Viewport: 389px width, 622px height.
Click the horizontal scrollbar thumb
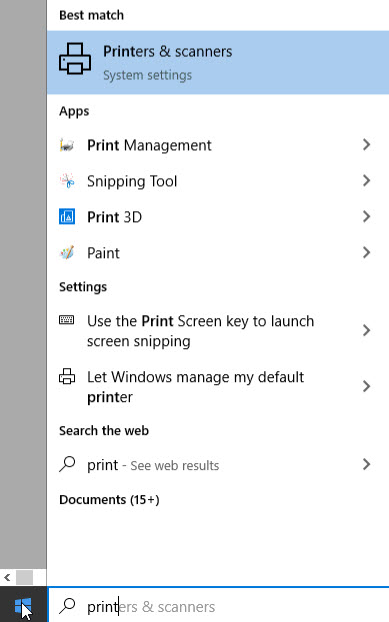[25, 578]
